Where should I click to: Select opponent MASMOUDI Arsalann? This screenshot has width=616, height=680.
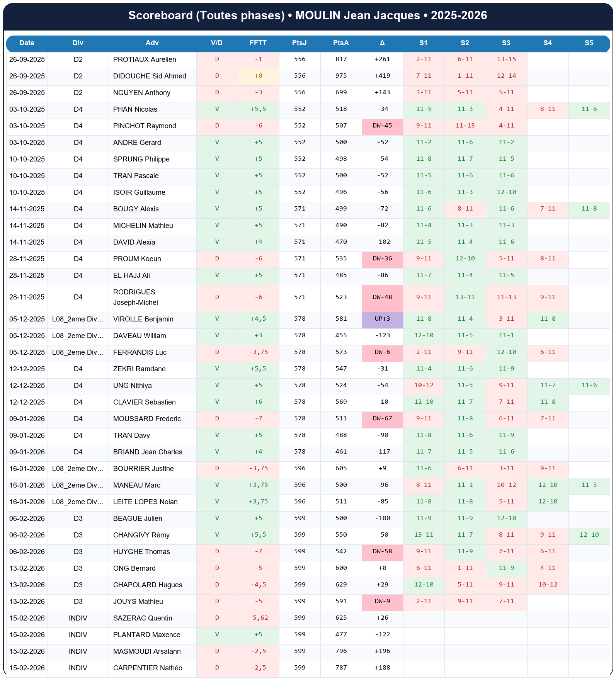147,651
